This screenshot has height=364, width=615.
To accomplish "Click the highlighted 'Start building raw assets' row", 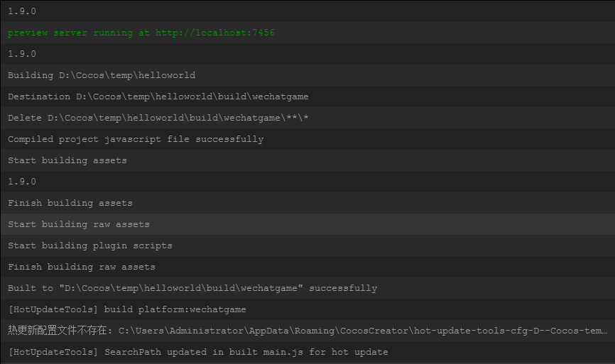I will [x=79, y=224].
